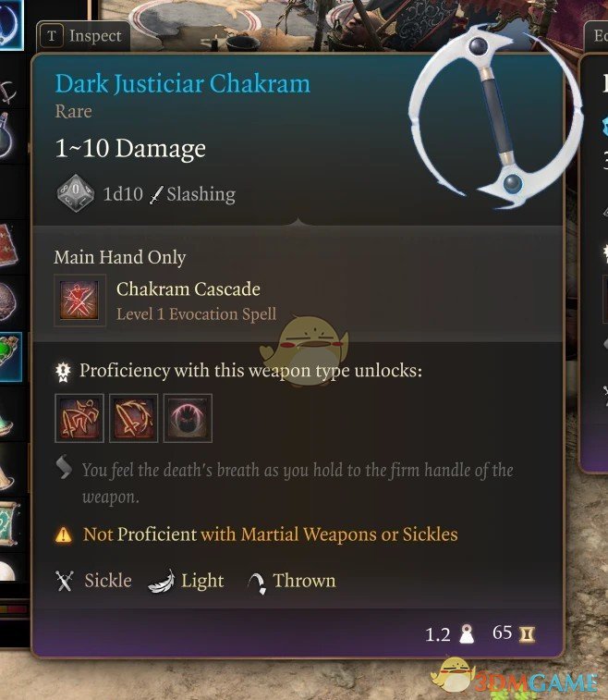The height and width of the screenshot is (700, 608).
Task: Click the Chakram Cascade spell name
Action: click(188, 289)
